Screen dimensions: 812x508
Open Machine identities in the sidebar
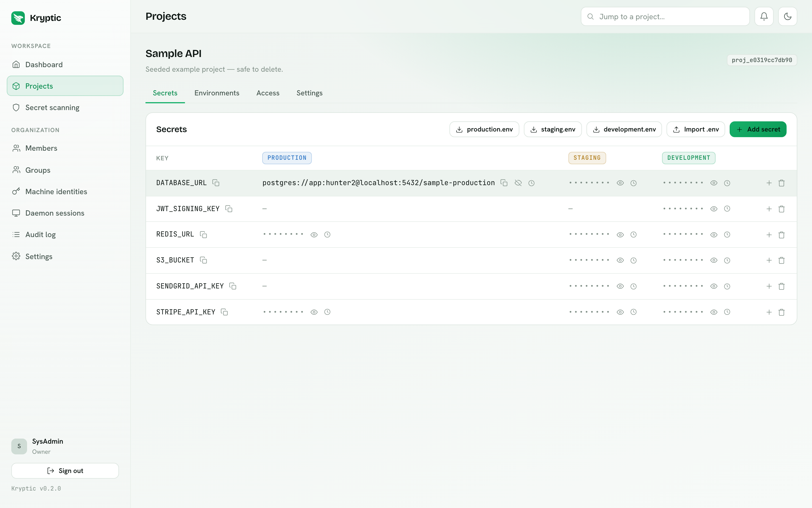coord(65,192)
